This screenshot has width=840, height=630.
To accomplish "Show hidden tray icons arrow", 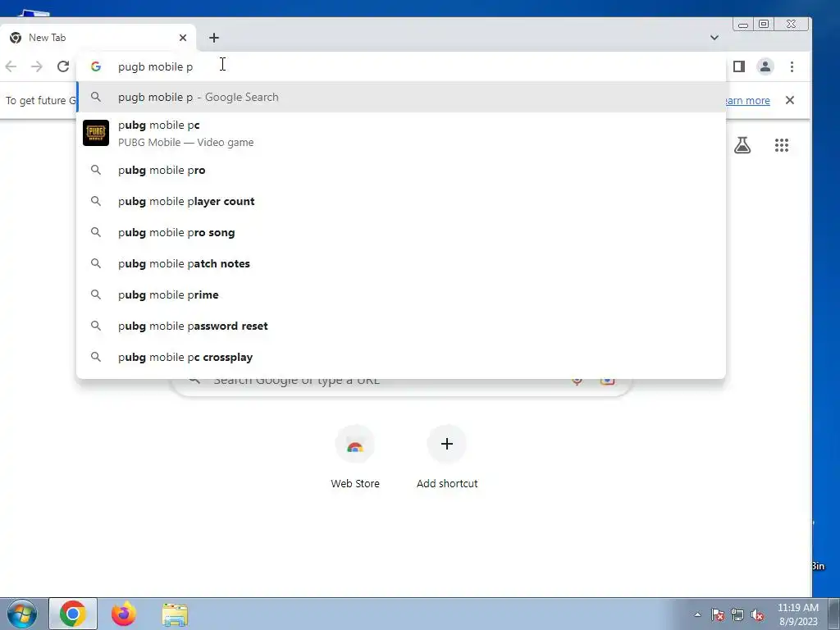I will pyautogui.click(x=697, y=614).
